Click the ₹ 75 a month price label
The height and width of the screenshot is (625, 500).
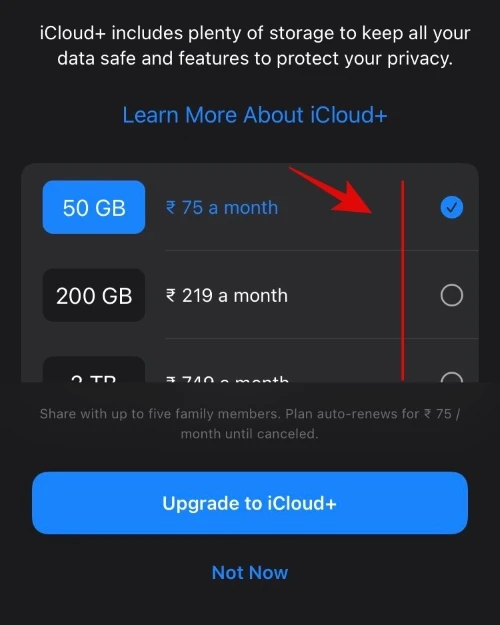222,208
